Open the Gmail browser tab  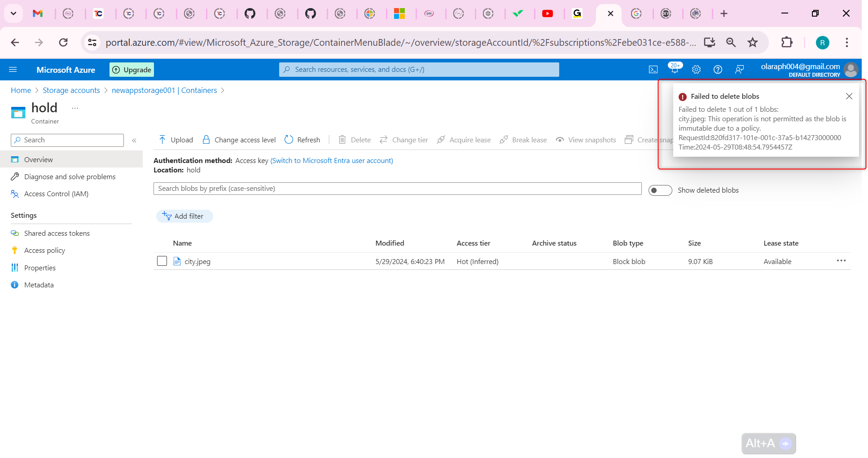click(x=38, y=13)
